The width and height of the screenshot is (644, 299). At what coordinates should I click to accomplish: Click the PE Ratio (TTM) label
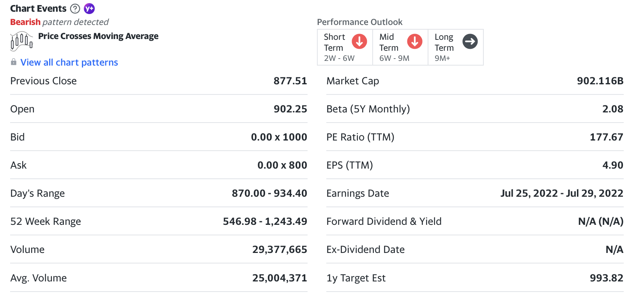(x=360, y=137)
